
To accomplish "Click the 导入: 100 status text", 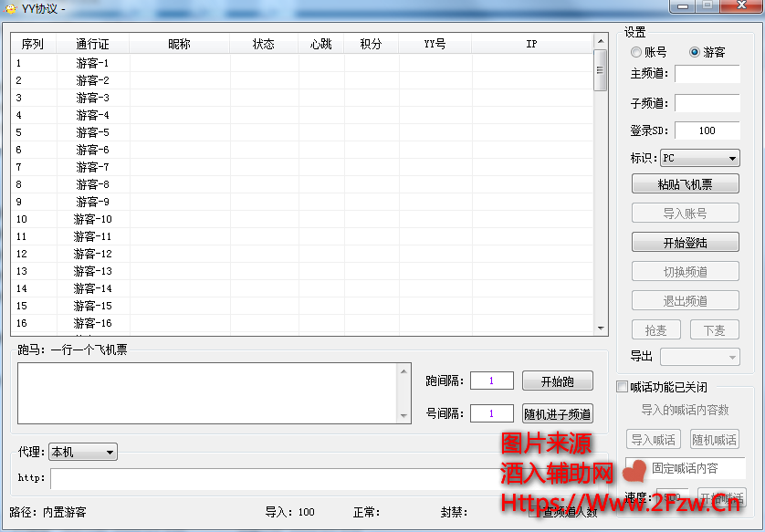I will [289, 512].
